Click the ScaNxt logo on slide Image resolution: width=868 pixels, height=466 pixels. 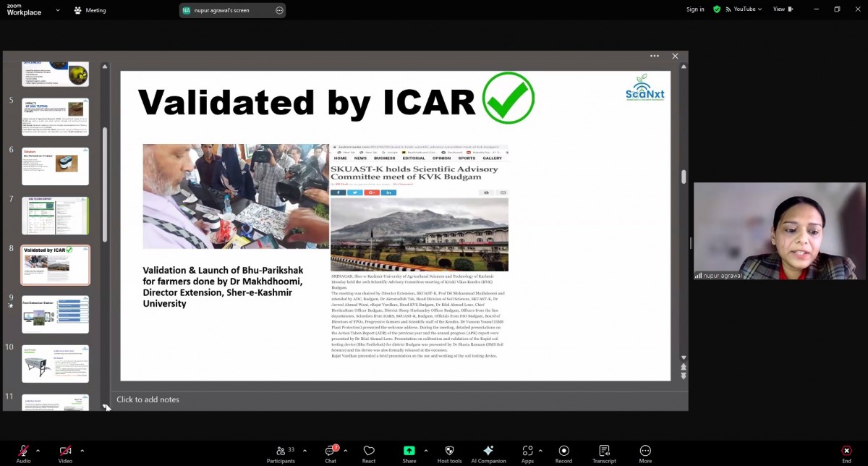[x=644, y=88]
